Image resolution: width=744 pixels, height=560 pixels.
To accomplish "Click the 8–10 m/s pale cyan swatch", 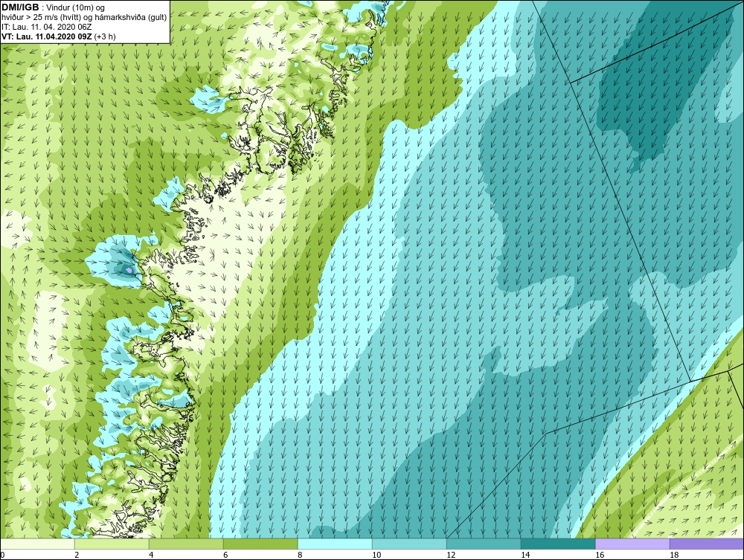I will tap(335, 544).
